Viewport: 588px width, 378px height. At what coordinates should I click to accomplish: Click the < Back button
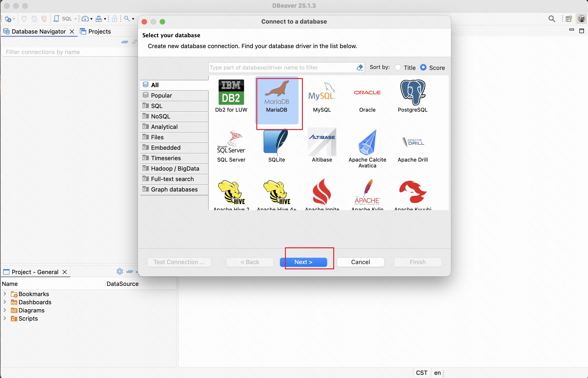(250, 262)
